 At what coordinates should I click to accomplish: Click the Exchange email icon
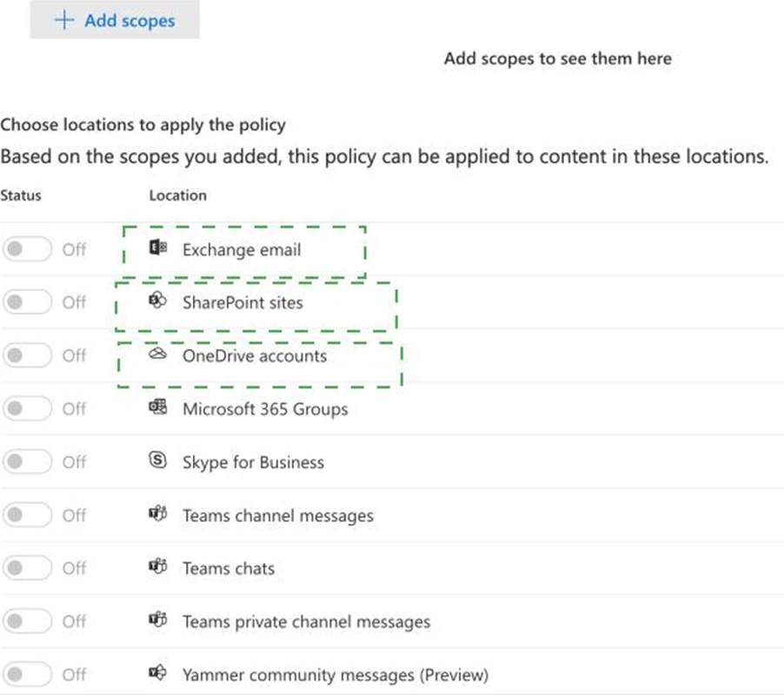coord(158,249)
